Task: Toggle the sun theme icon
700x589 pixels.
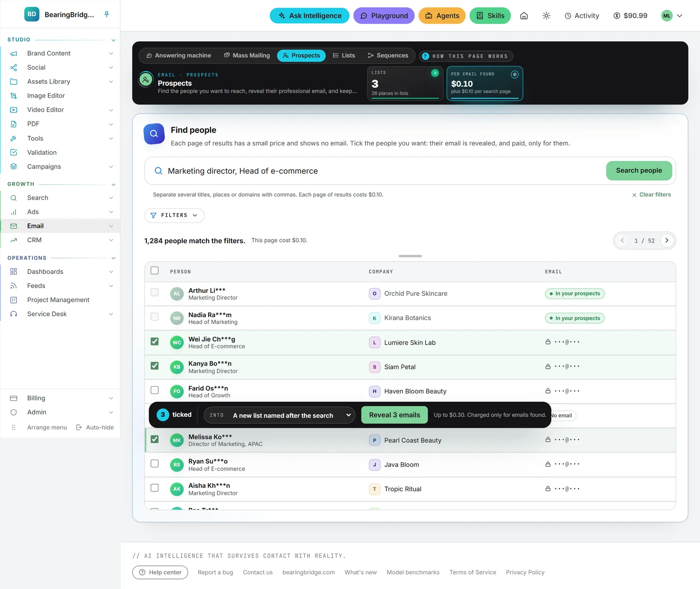Action: pyautogui.click(x=546, y=15)
